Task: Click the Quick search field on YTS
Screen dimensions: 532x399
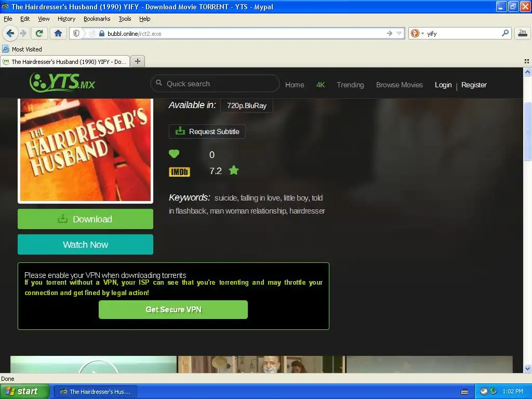Action: pyautogui.click(x=215, y=84)
